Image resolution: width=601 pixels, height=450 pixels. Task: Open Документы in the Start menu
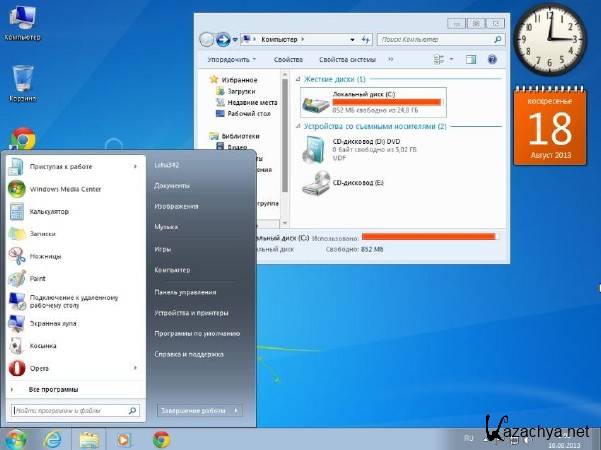(172, 186)
